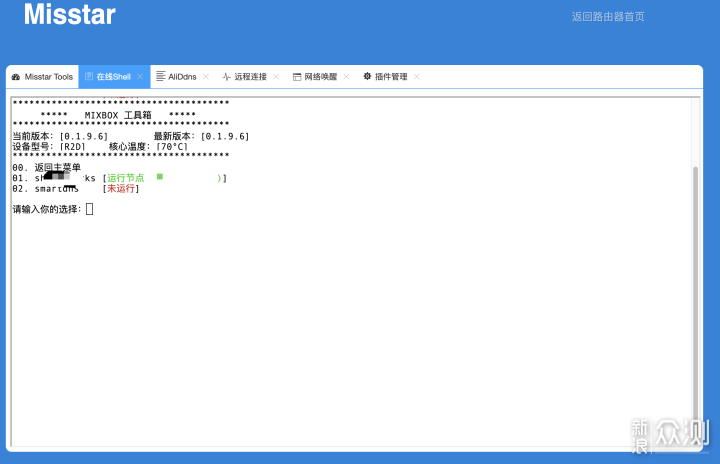Click the 请输入你的选择 prompt text
The width and height of the screenshot is (720, 464).
coord(47,209)
